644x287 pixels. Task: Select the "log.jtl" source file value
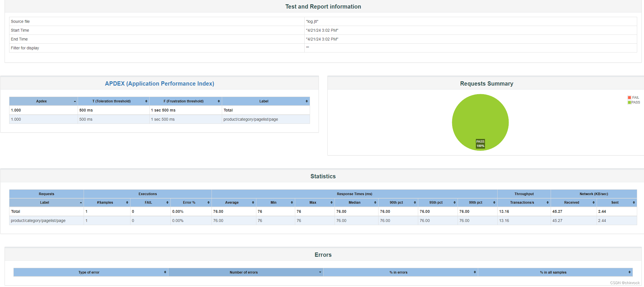pyautogui.click(x=312, y=21)
